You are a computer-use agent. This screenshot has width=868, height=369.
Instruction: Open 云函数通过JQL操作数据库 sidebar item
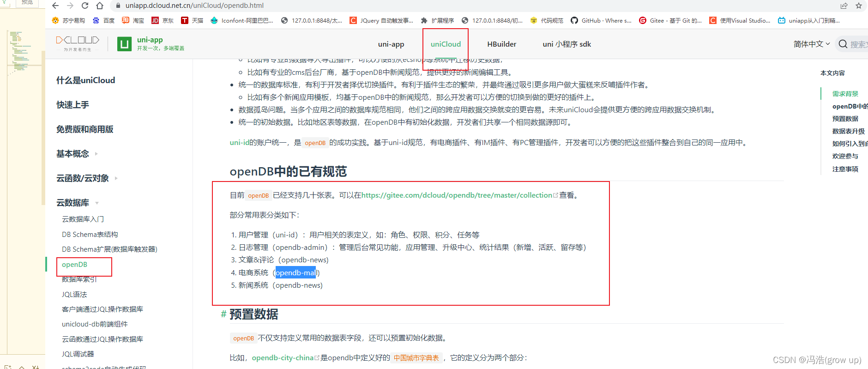tap(102, 339)
